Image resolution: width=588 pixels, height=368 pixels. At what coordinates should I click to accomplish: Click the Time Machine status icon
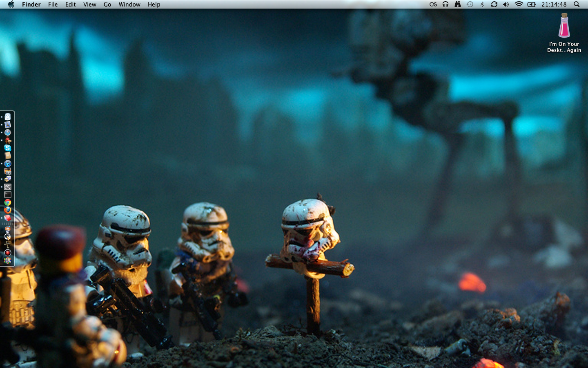coord(470,4)
